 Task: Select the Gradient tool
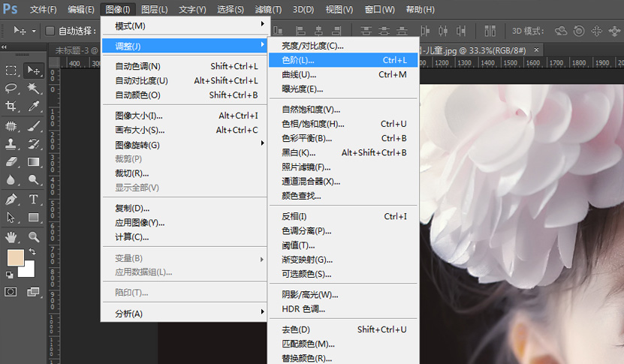click(x=34, y=161)
